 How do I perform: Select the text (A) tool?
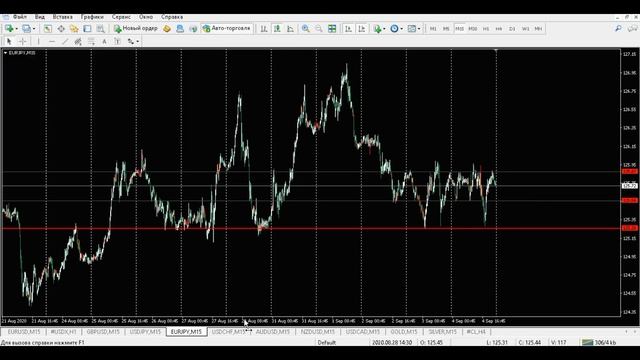coord(104,41)
